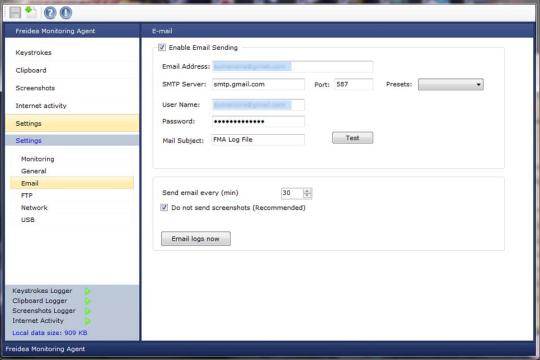Click send email every minutes value

coord(292,193)
